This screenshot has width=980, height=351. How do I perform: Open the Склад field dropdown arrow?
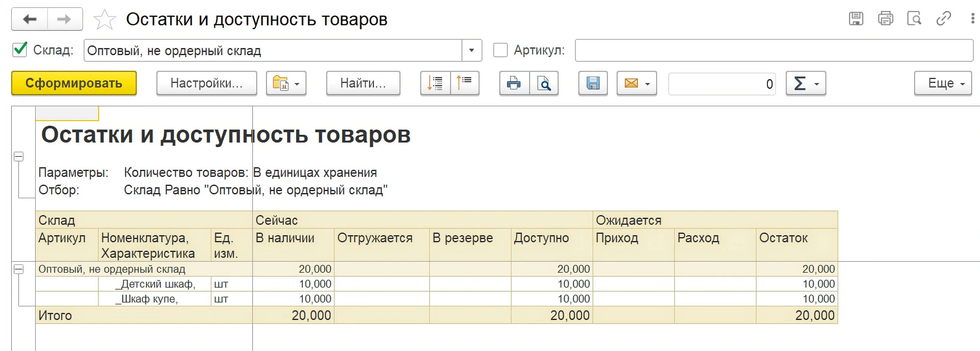(x=472, y=50)
